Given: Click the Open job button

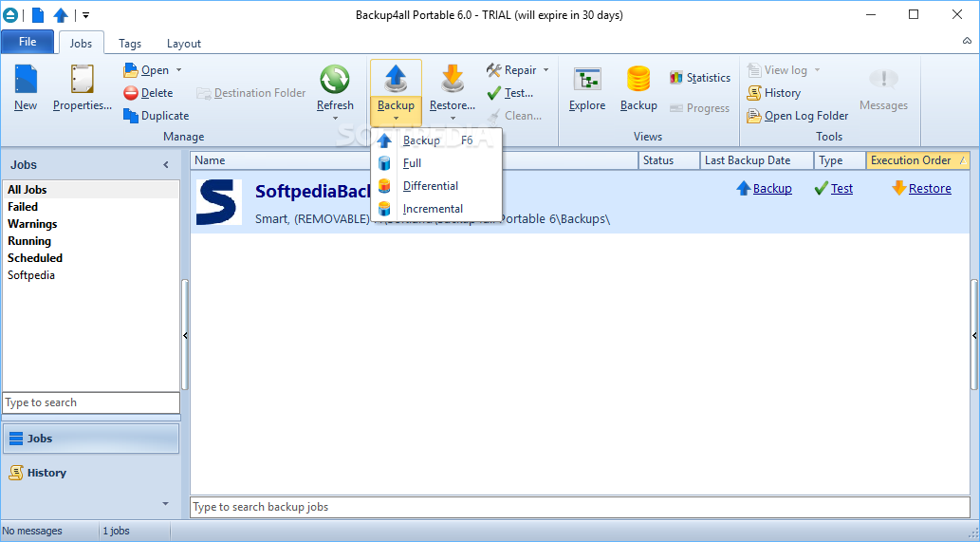Looking at the screenshot, I should [x=147, y=70].
